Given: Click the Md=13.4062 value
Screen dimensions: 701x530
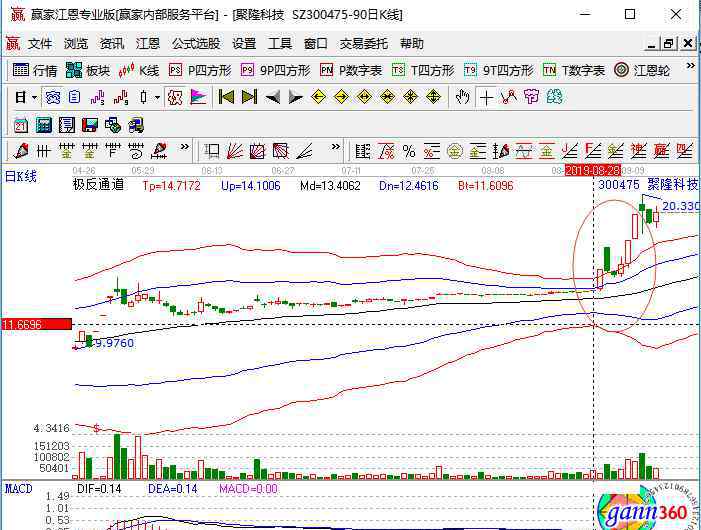Looking at the screenshot, I should click(330, 185).
